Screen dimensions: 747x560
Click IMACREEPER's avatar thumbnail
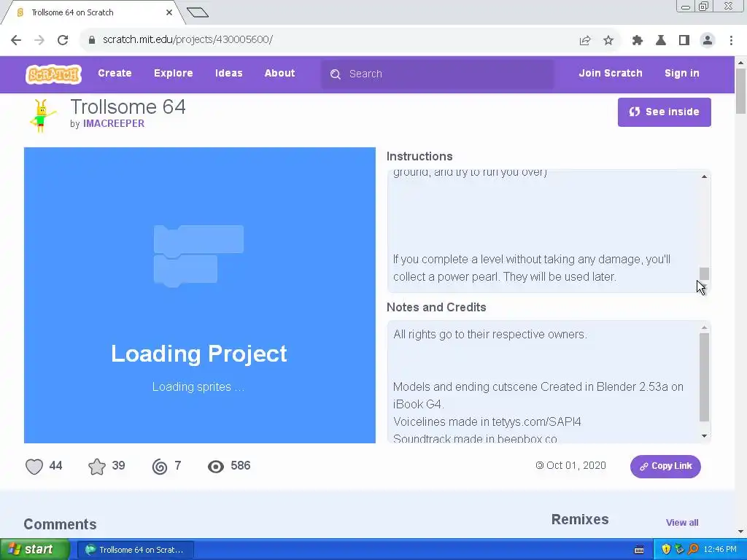tap(42, 116)
